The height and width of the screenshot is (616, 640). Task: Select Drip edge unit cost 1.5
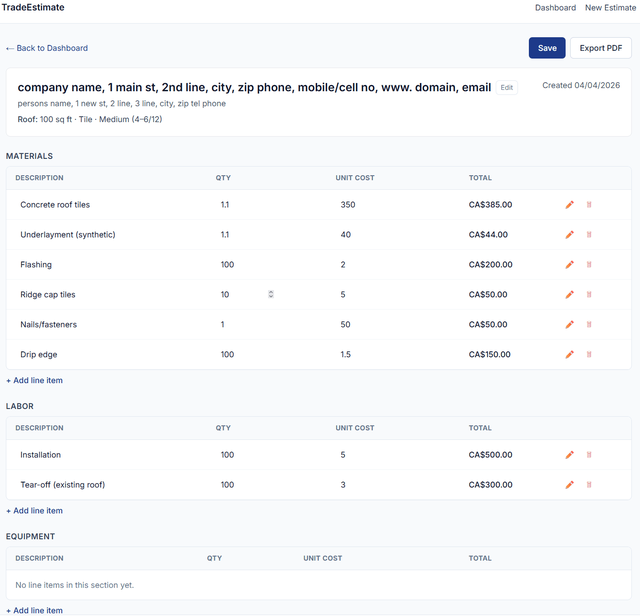(x=346, y=354)
